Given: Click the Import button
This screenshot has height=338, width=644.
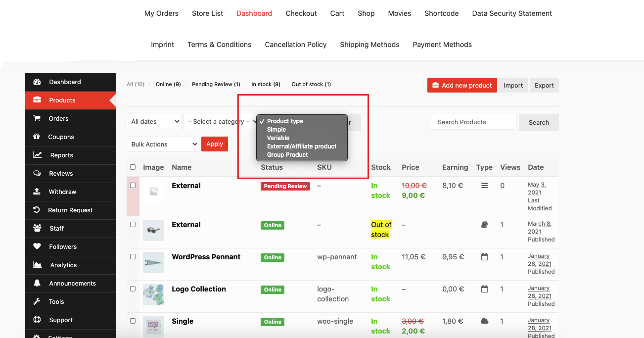Looking at the screenshot, I should tap(513, 85).
